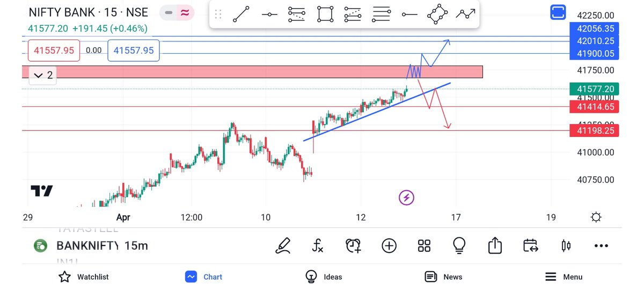The width and height of the screenshot is (644, 290).
Task: Expand the indicators legend showing 2
Action: tap(43, 75)
